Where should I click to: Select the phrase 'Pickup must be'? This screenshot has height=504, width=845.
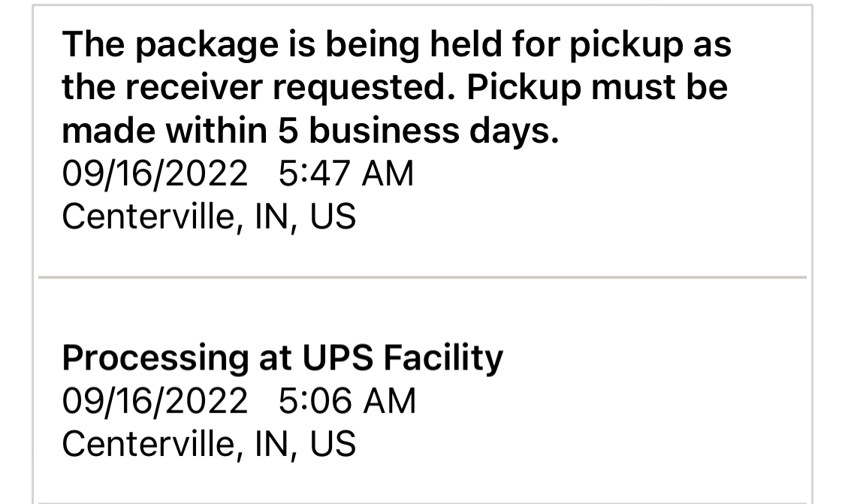(597, 88)
